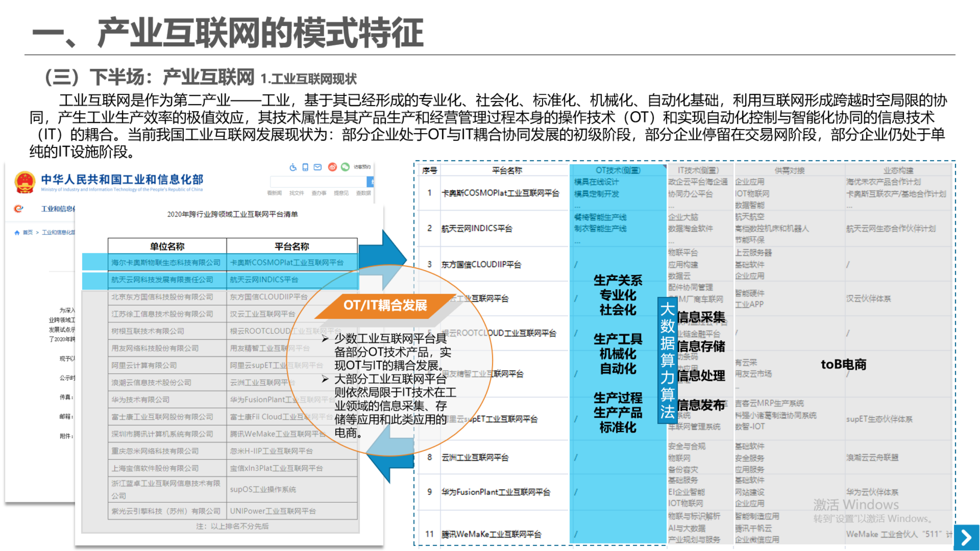Open the red Weibo icon
980x551 pixels.
332,167
